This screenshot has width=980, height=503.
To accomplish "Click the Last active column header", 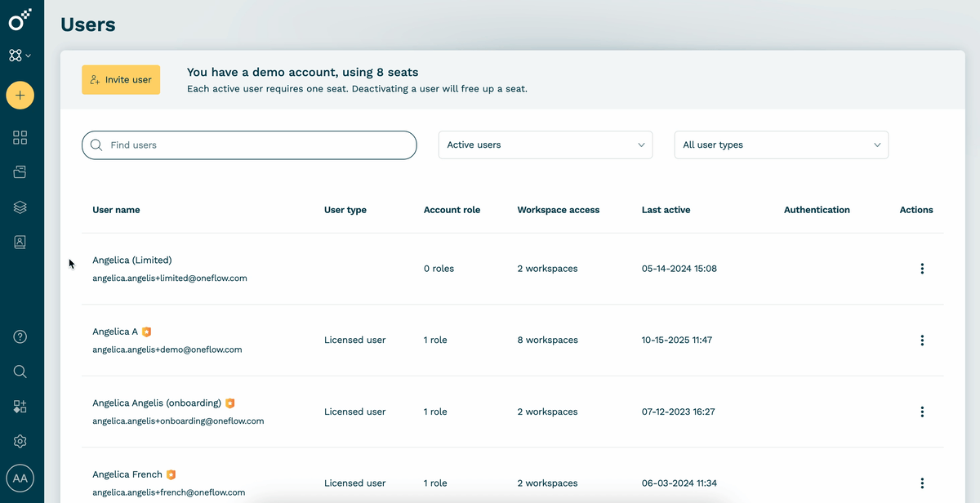I will tap(666, 210).
